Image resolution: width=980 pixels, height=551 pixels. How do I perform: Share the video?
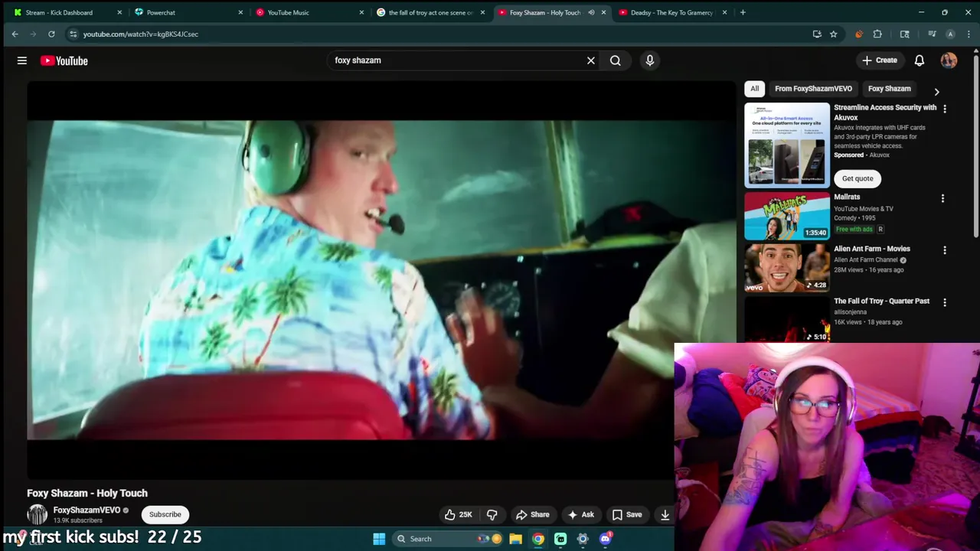pyautogui.click(x=533, y=514)
